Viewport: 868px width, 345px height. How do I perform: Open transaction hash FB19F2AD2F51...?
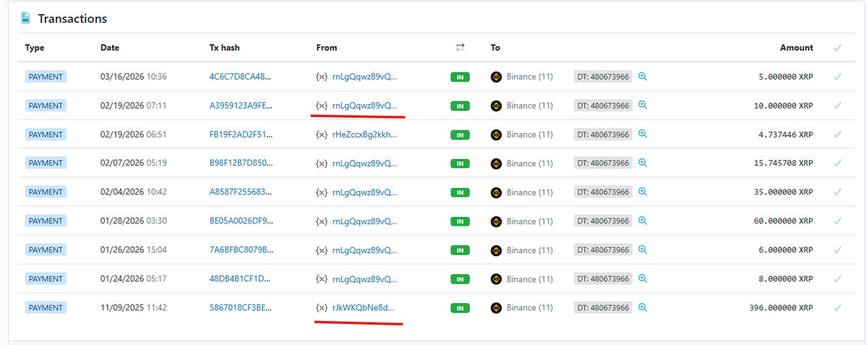coord(241,135)
